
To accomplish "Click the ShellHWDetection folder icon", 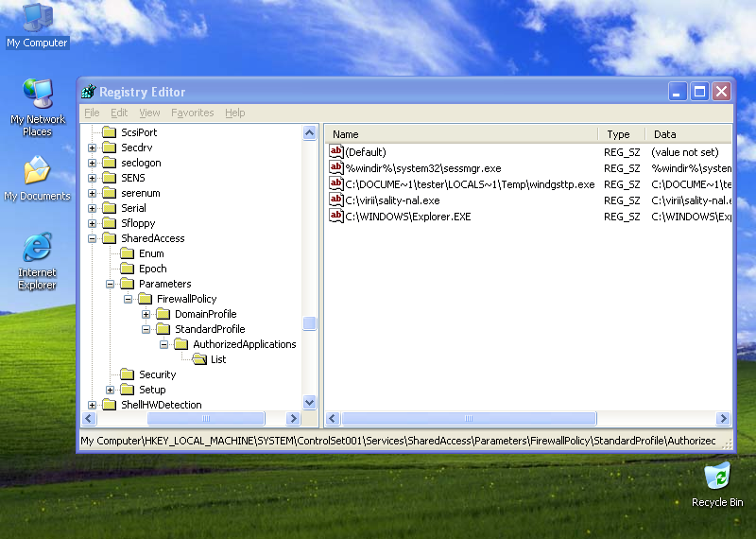I will tap(110, 405).
